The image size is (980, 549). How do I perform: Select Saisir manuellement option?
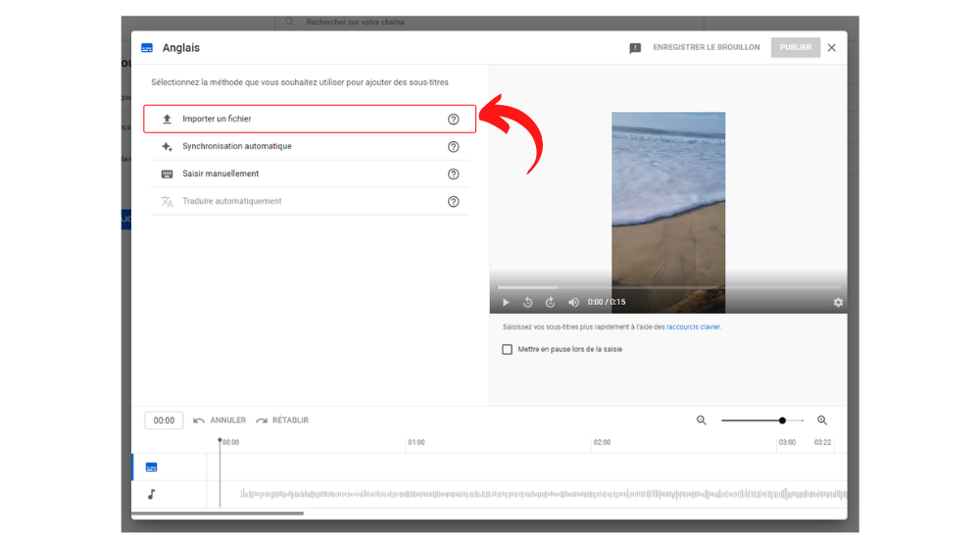point(310,174)
